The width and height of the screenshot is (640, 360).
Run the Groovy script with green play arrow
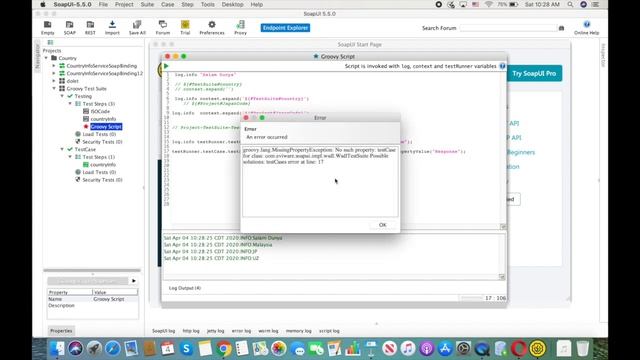(x=166, y=66)
